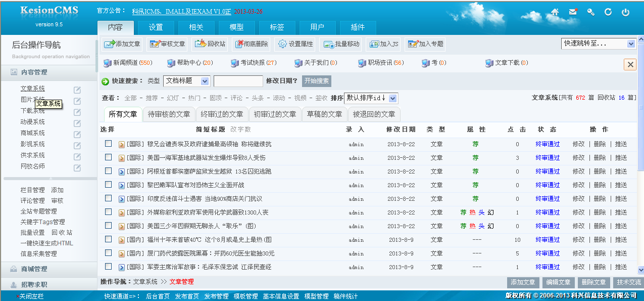This screenshot has height=301, width=644.
Task: Check the box for 穆兄会谴责 article
Action: tap(108, 144)
